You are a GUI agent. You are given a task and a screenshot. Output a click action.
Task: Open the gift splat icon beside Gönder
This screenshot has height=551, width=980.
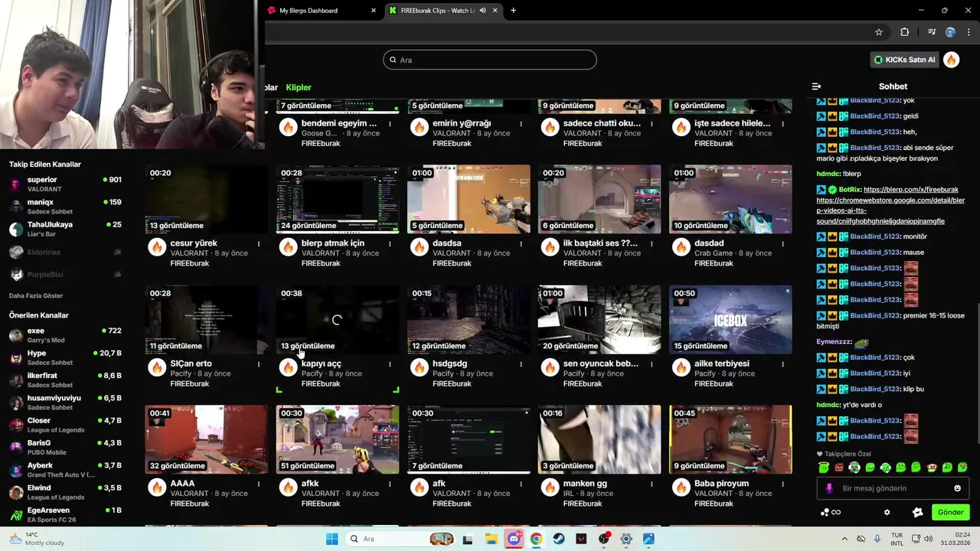917,512
